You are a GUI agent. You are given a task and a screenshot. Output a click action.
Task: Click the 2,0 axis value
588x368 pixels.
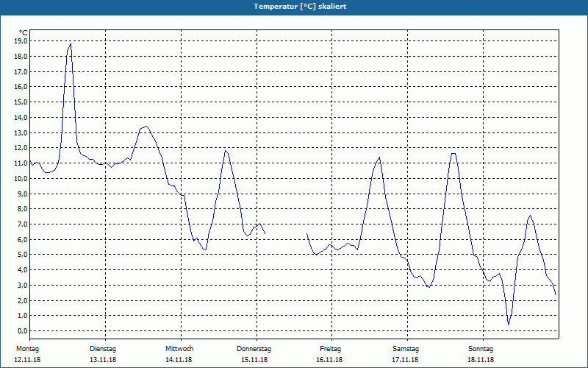(22, 300)
